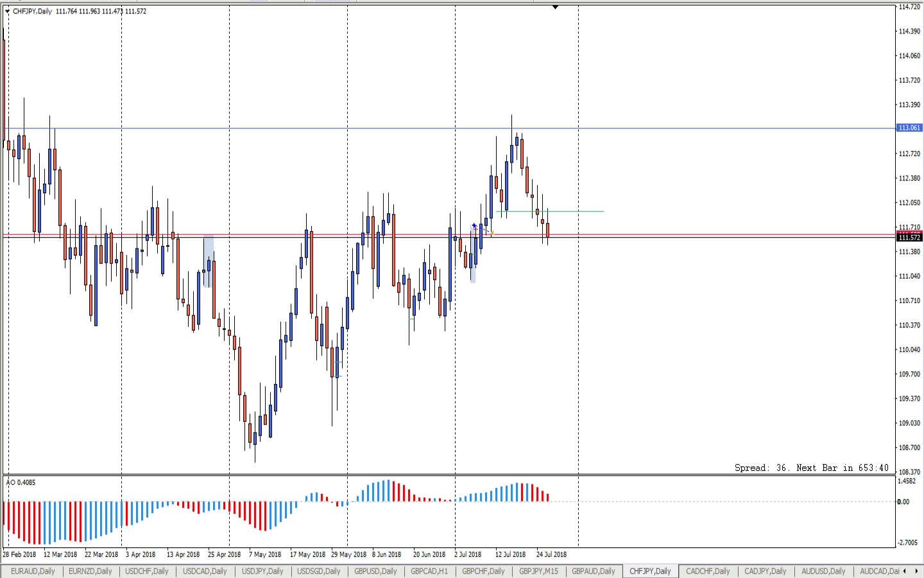Click the chart shift triangle marker at top
Screen dimensions: 924x578
click(x=555, y=7)
